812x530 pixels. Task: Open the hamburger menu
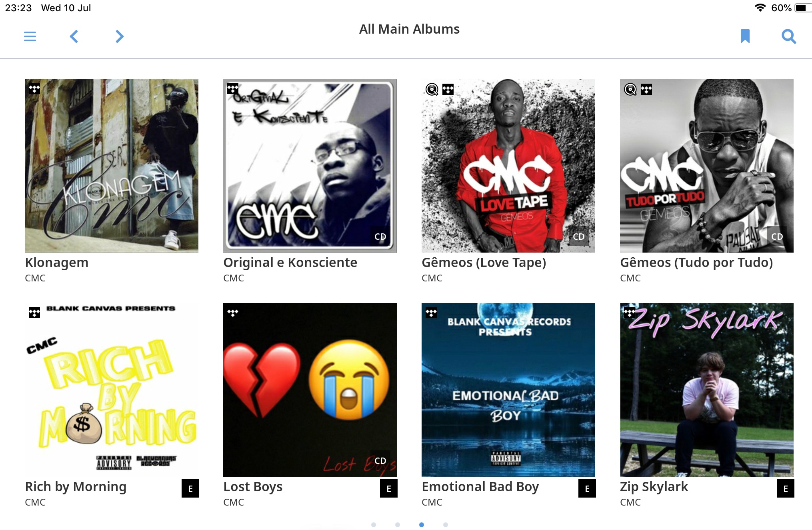point(30,36)
